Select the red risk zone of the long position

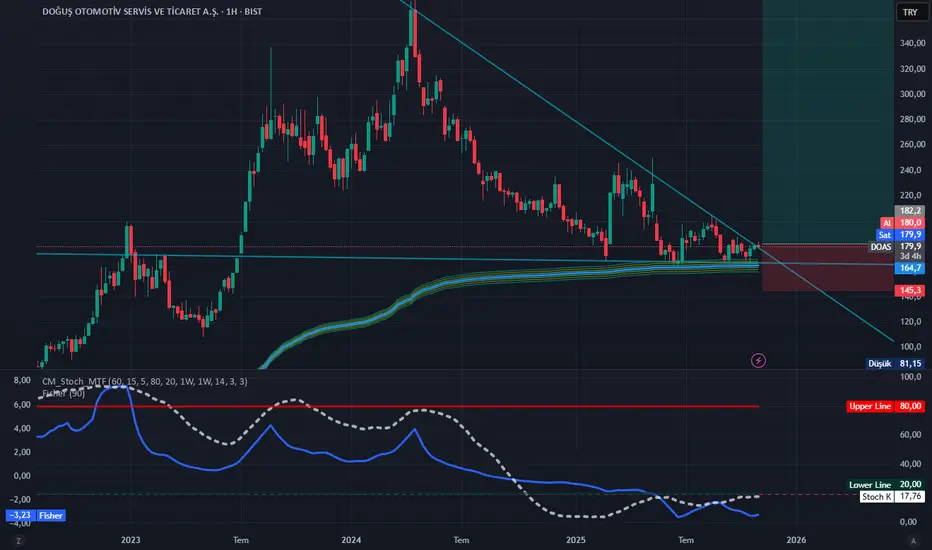827,268
